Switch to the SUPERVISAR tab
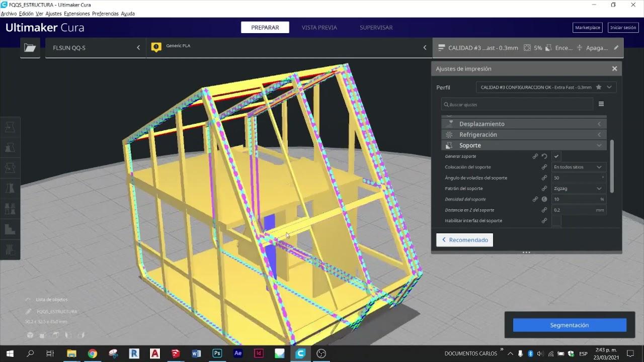 [x=376, y=28]
